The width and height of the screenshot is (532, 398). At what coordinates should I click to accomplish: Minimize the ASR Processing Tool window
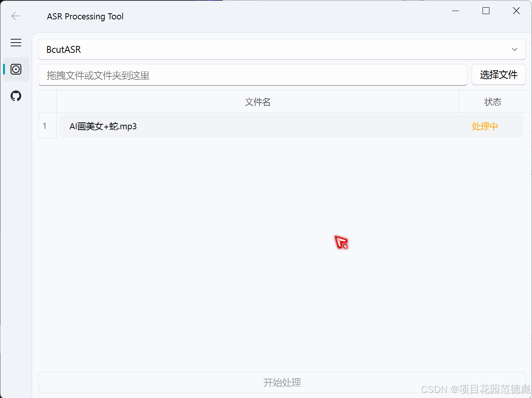(456, 11)
